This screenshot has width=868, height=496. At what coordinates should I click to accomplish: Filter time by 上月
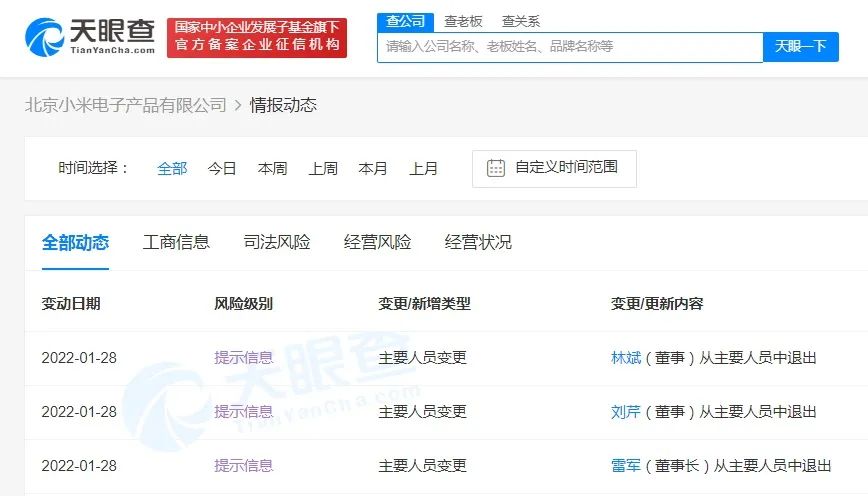[423, 168]
